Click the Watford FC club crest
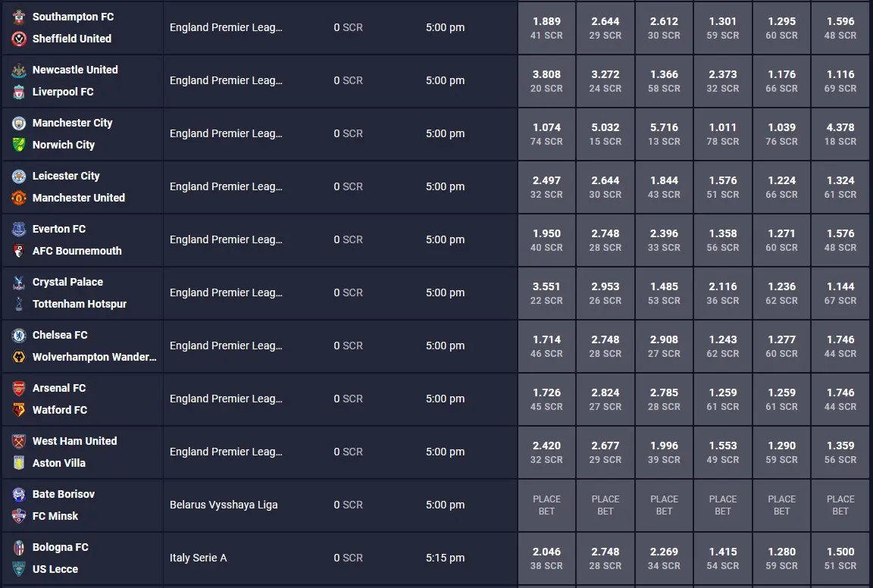Image resolution: width=873 pixels, height=588 pixels. tap(19, 410)
